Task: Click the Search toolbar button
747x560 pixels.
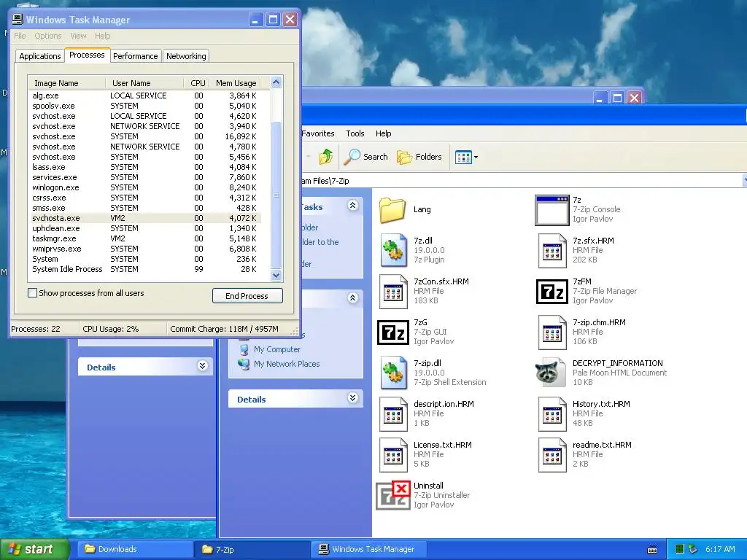Action: click(366, 157)
